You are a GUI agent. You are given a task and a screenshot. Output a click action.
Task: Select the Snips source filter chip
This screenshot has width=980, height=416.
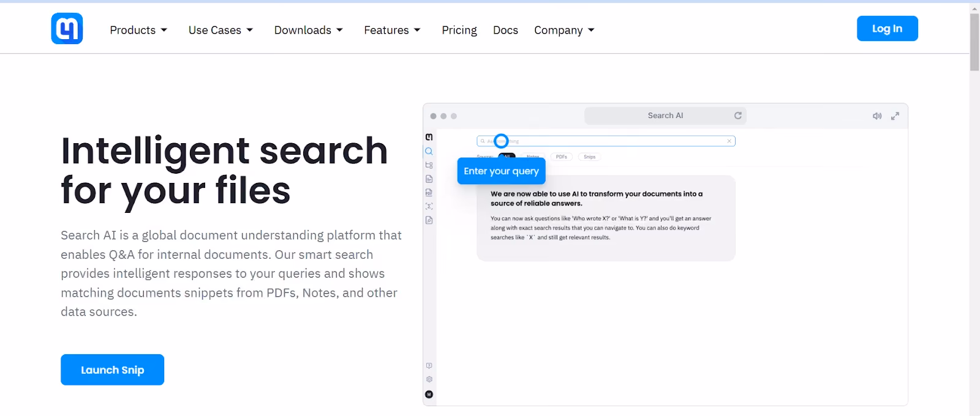[589, 157]
